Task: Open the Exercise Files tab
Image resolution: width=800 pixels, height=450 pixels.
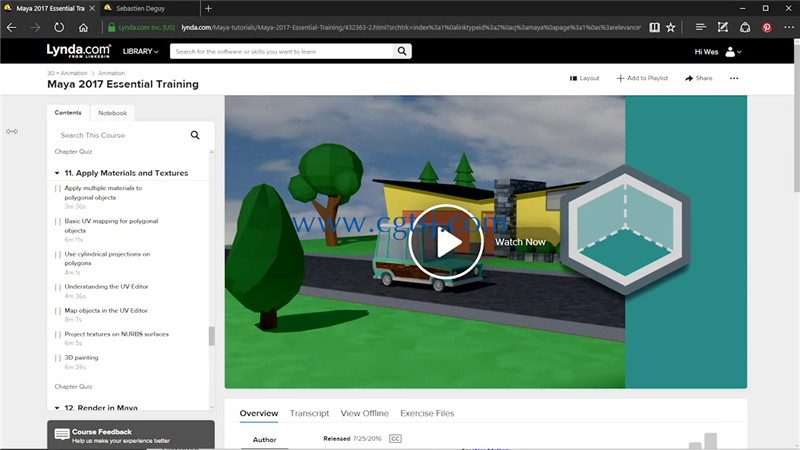Action: [x=427, y=413]
